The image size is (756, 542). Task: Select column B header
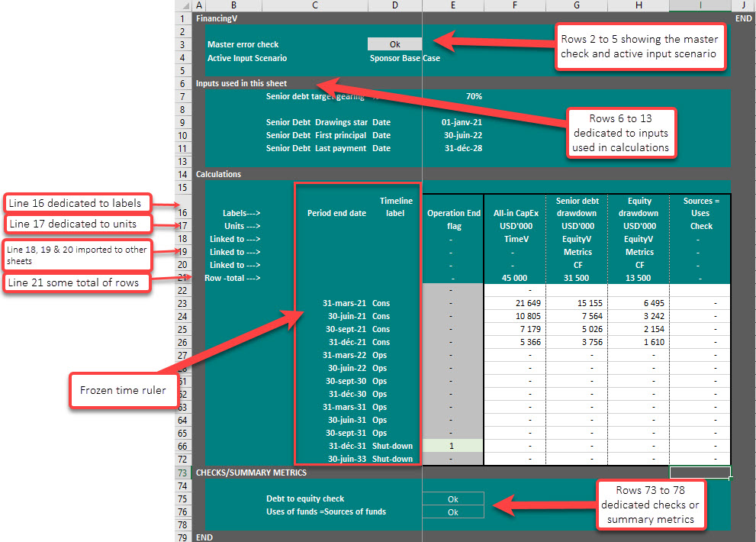233,6
